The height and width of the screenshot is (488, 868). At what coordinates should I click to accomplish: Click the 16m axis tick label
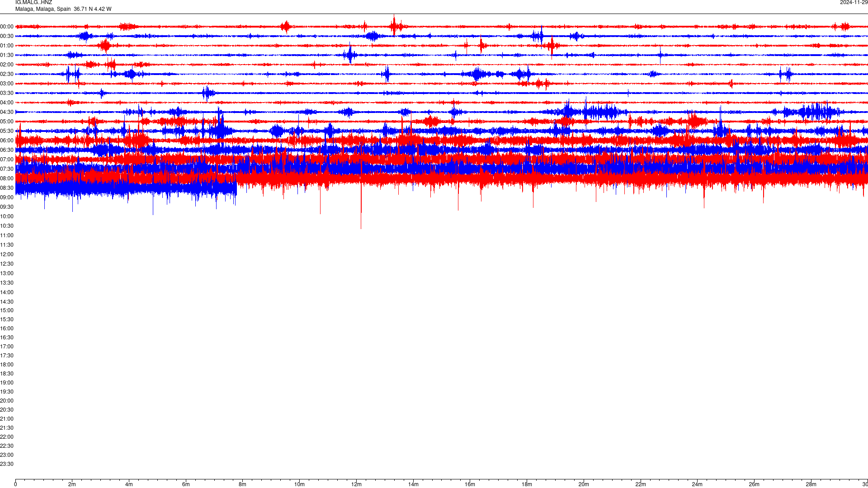coord(470,484)
